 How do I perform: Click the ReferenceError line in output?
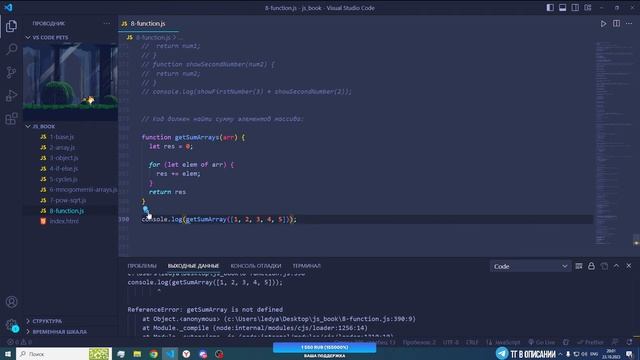pos(205,310)
